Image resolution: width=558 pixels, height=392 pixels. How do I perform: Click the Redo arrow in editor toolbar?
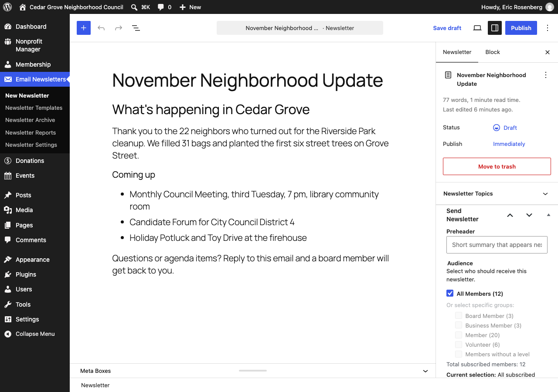[x=119, y=28]
